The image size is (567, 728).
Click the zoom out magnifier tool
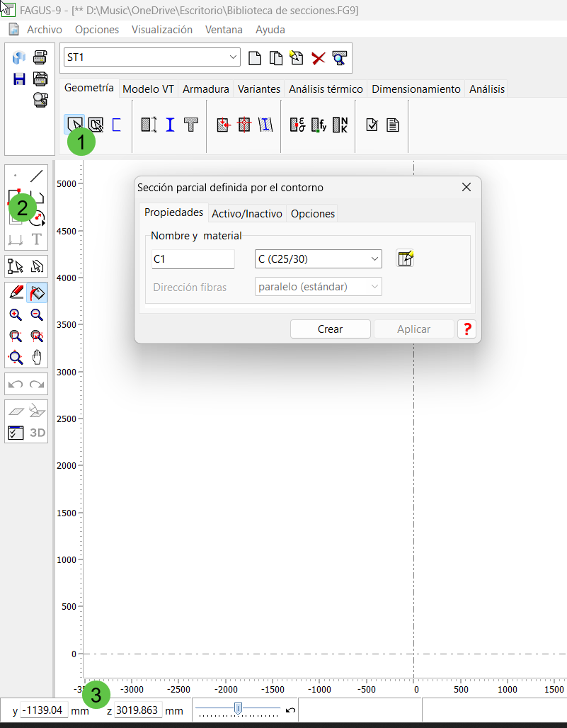(x=37, y=315)
